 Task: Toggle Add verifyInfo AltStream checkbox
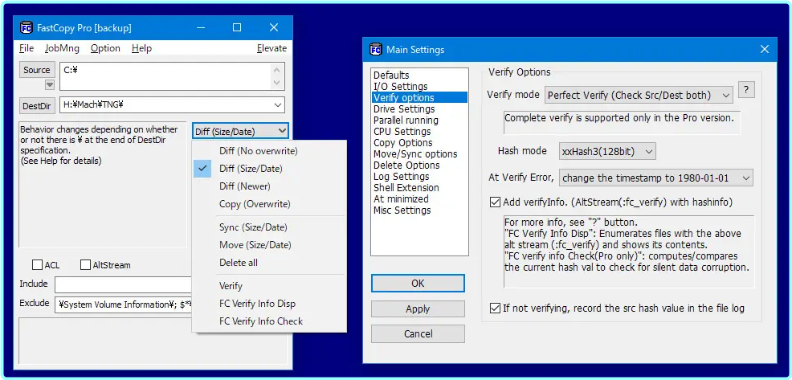pos(495,203)
